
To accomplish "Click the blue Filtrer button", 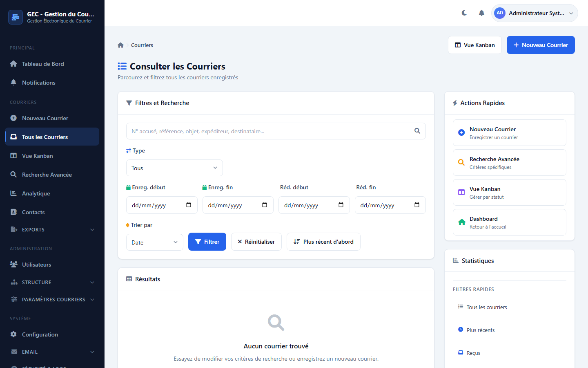I will coord(207,242).
